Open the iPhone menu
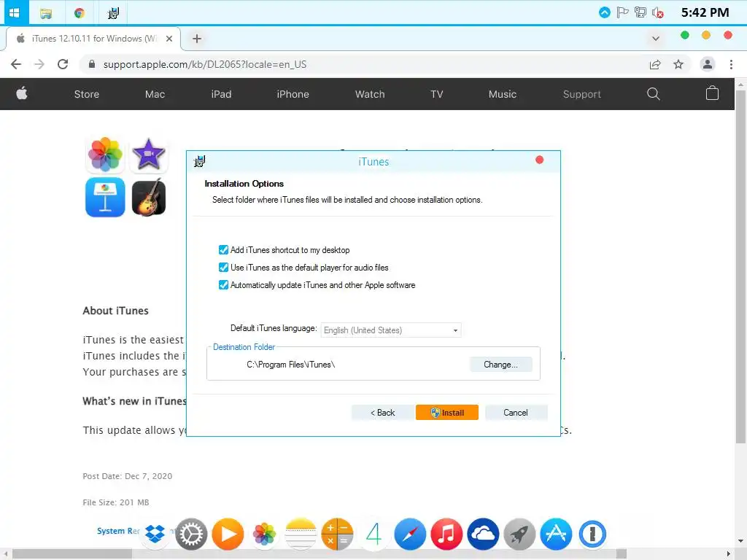Viewport: 747px width, 560px height. pyautogui.click(x=293, y=94)
